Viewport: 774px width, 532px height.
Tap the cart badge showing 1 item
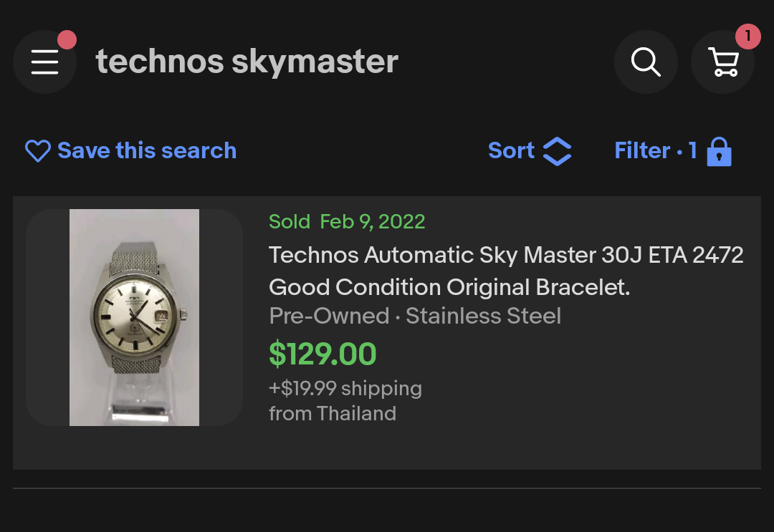747,36
